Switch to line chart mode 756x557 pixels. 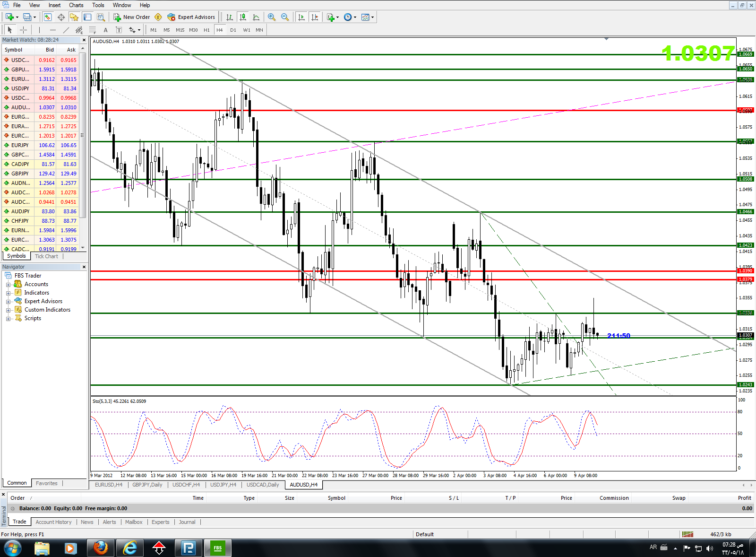point(256,17)
